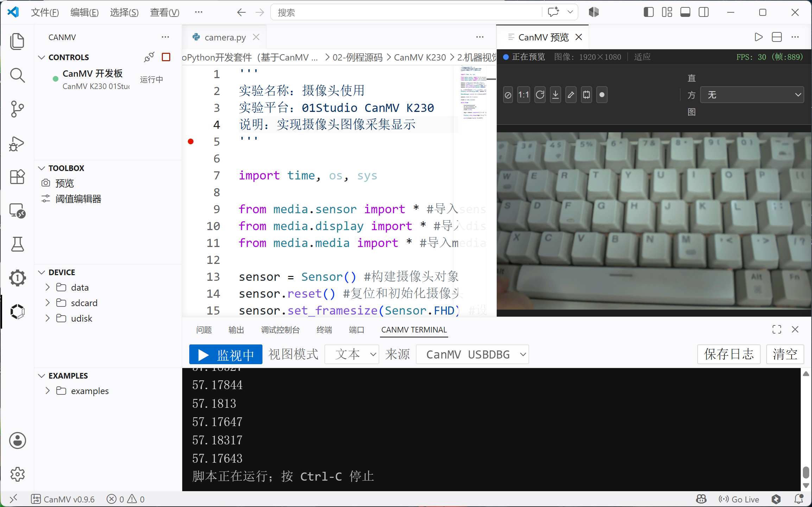Open the Explorer view in activity bar
Screen dimensions: 812x507
tap(17, 41)
